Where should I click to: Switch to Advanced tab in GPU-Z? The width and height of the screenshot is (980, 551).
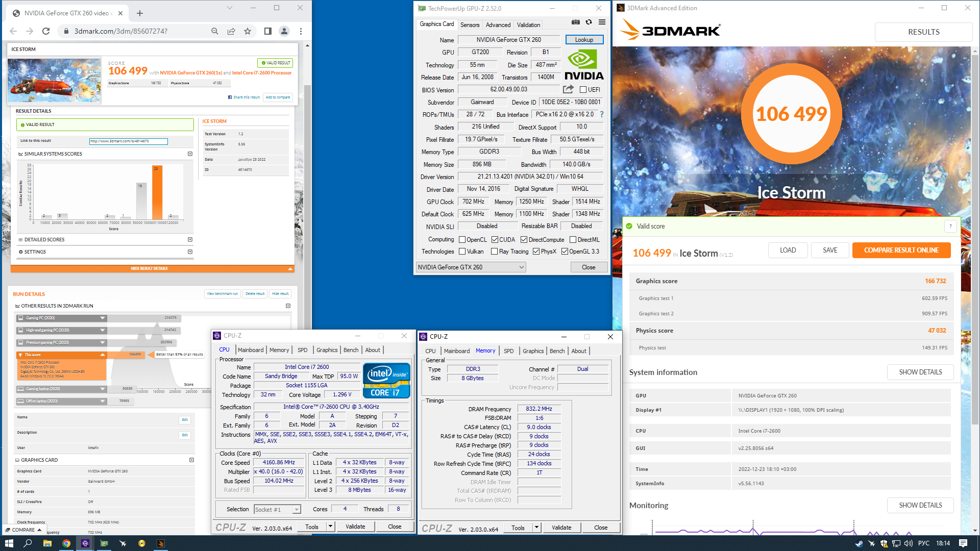[x=498, y=24]
